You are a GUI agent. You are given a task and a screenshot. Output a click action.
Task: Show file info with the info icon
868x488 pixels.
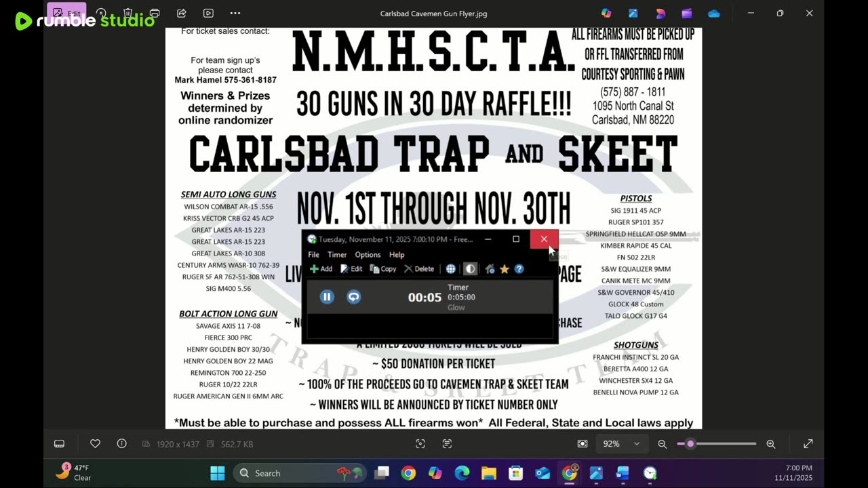(x=122, y=444)
